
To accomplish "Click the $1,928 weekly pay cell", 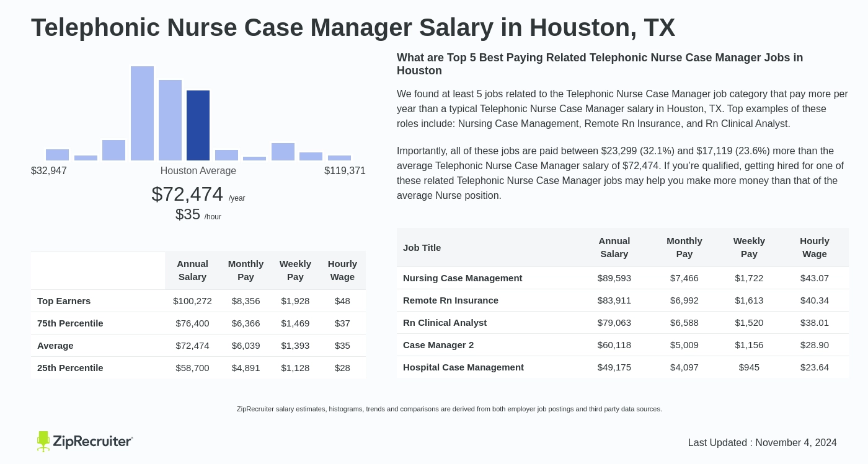I will (x=295, y=300).
